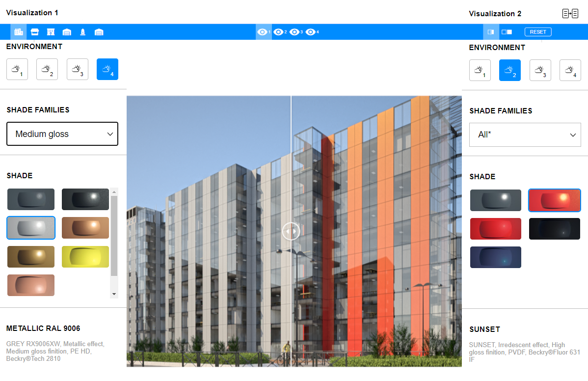Choose the lighthouse-shaped scene icon
The height and width of the screenshot is (381, 588).
(83, 32)
